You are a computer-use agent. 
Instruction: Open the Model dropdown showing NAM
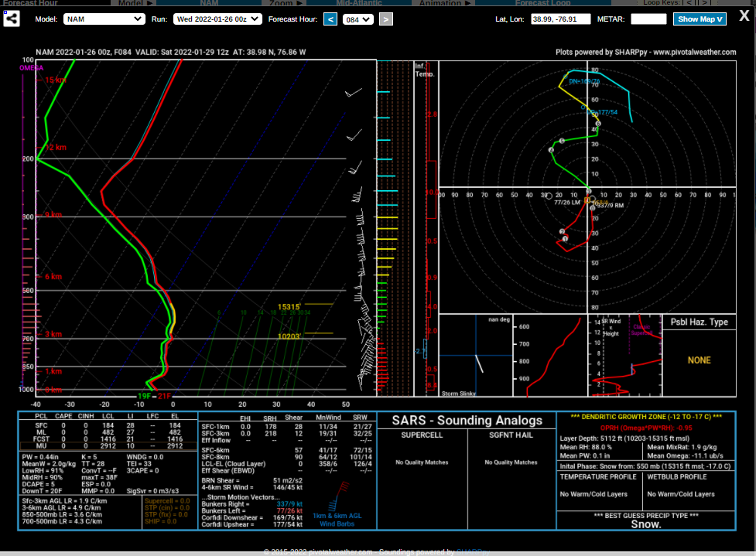pos(104,19)
